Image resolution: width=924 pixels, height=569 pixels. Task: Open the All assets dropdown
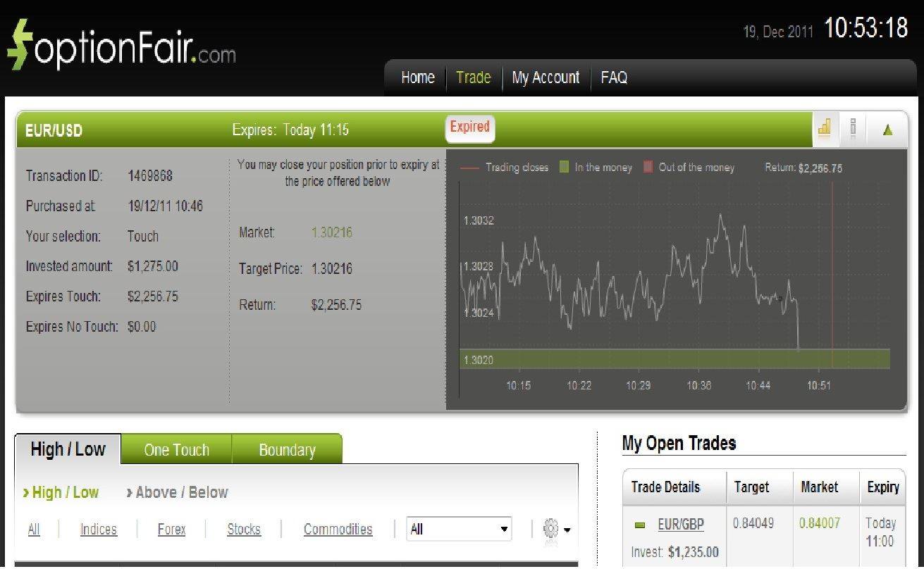tap(458, 528)
